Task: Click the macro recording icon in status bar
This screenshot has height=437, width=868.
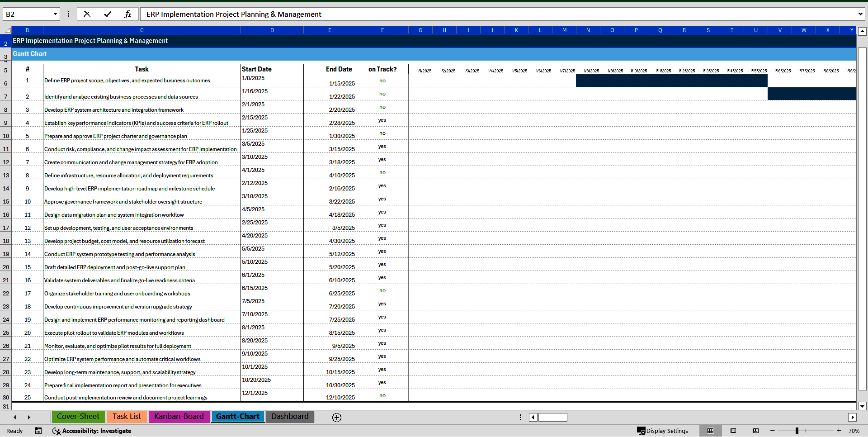Action: (x=38, y=431)
